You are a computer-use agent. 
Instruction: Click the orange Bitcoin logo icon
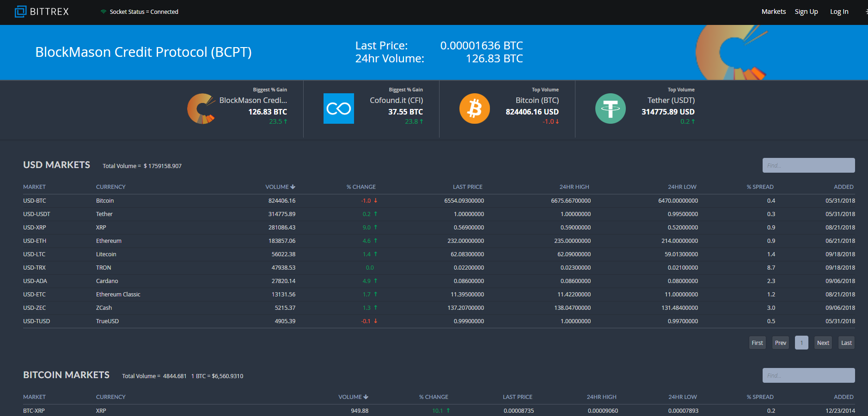click(x=475, y=109)
